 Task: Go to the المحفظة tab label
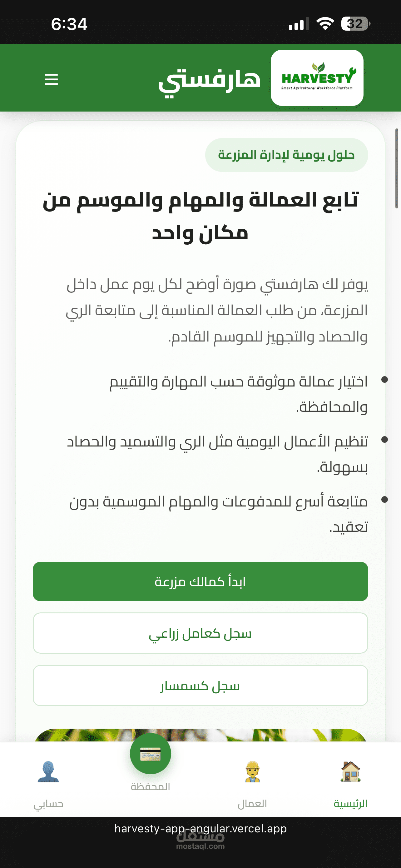[x=150, y=787]
